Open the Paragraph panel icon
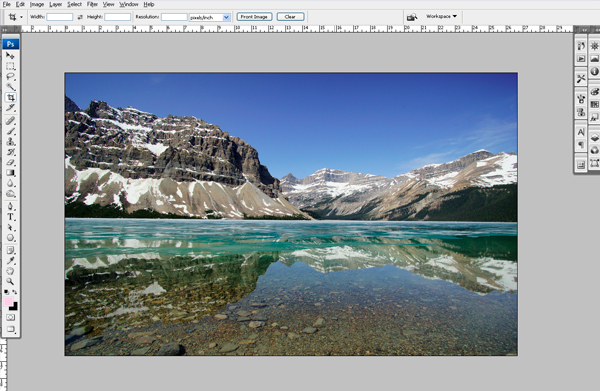Image resolution: width=600 pixels, height=391 pixels. [581, 145]
